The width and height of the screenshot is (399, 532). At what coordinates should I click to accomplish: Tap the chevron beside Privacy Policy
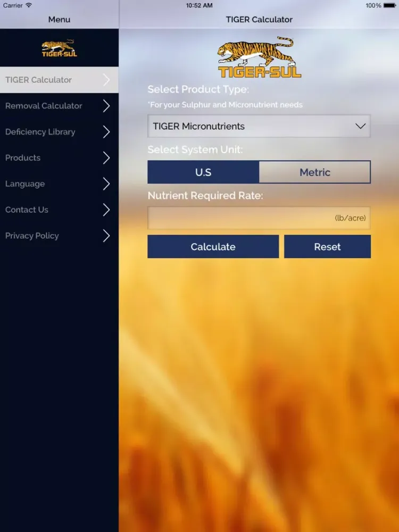[x=106, y=236]
